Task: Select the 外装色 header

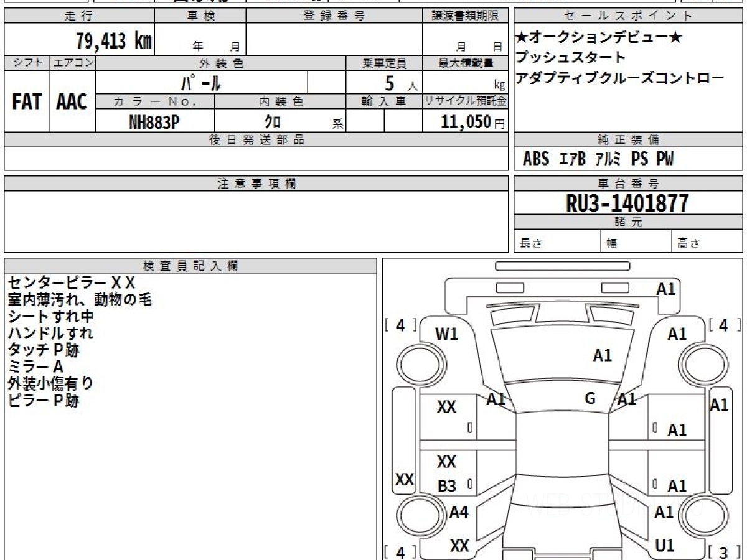Action: click(x=221, y=63)
